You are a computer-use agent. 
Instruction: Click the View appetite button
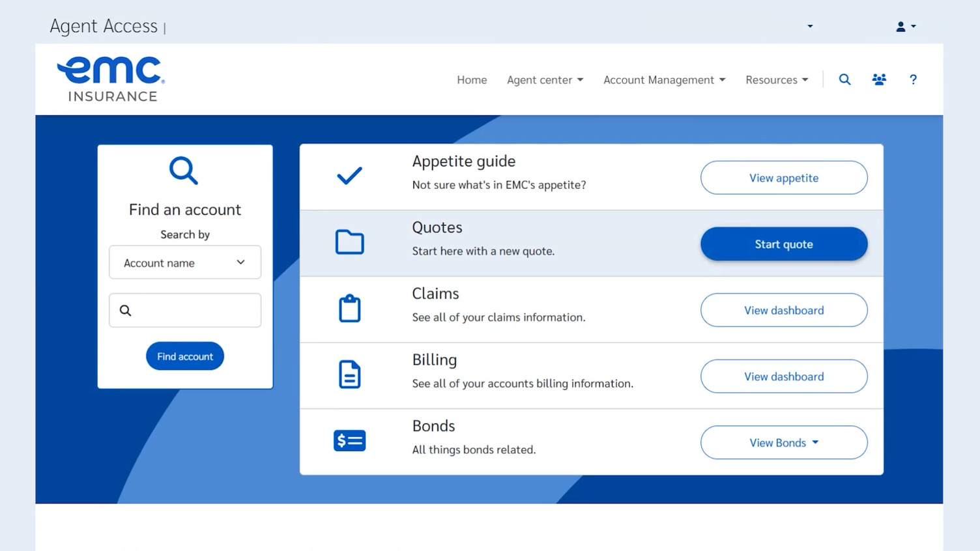click(784, 178)
